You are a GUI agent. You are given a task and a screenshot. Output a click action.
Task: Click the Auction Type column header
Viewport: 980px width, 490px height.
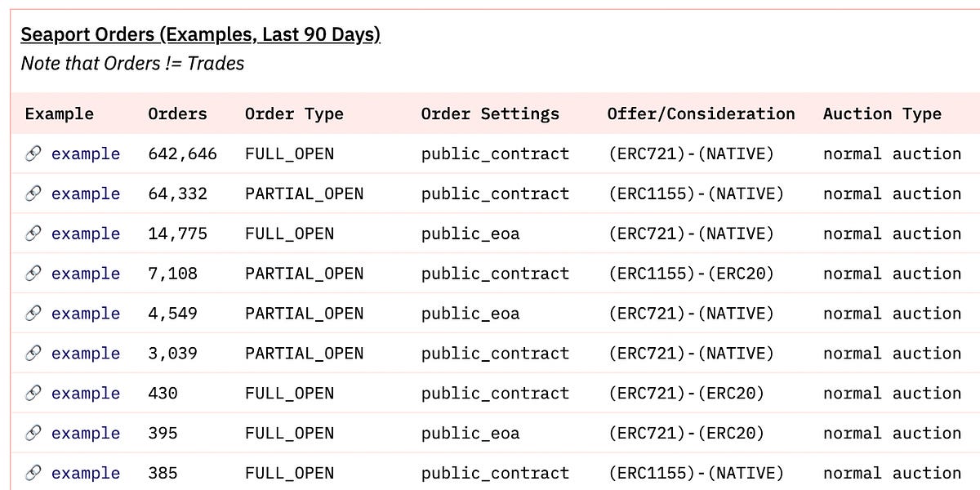(x=882, y=114)
